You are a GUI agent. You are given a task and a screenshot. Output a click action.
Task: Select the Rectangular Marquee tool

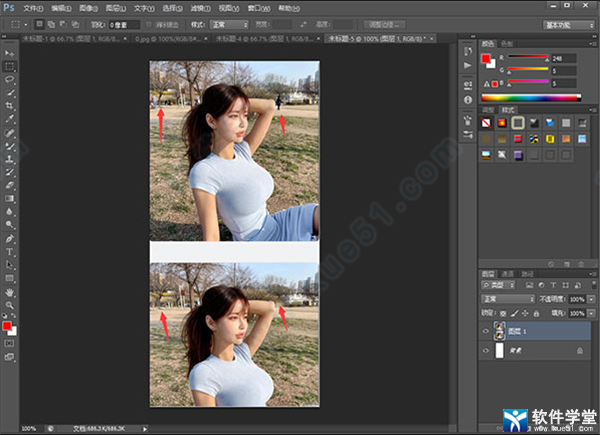(x=10, y=65)
